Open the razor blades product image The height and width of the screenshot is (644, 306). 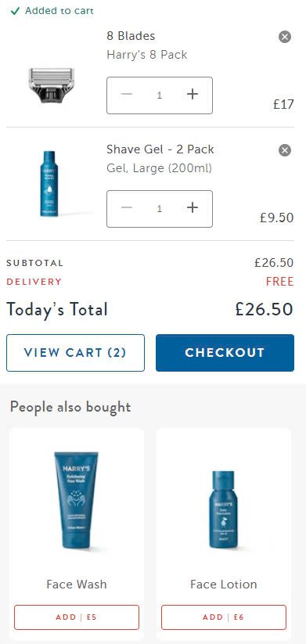point(52,85)
